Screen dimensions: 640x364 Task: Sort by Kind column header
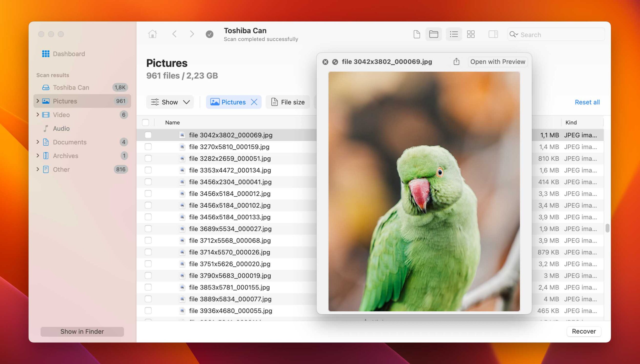point(571,122)
